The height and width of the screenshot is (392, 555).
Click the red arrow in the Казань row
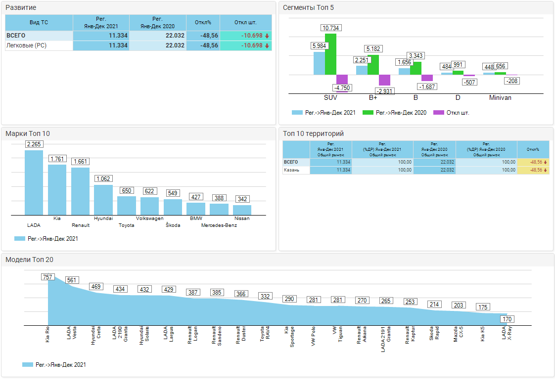click(x=545, y=170)
